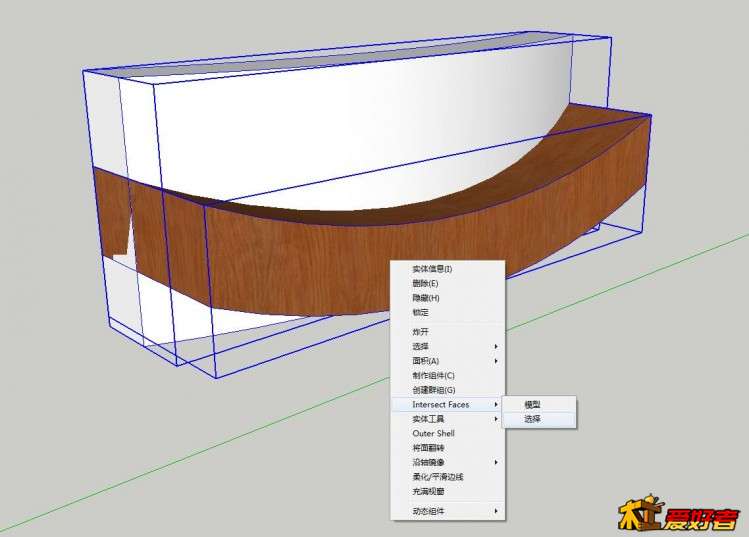Expand the 沿轴镜像 flip along submenu

pos(448,462)
